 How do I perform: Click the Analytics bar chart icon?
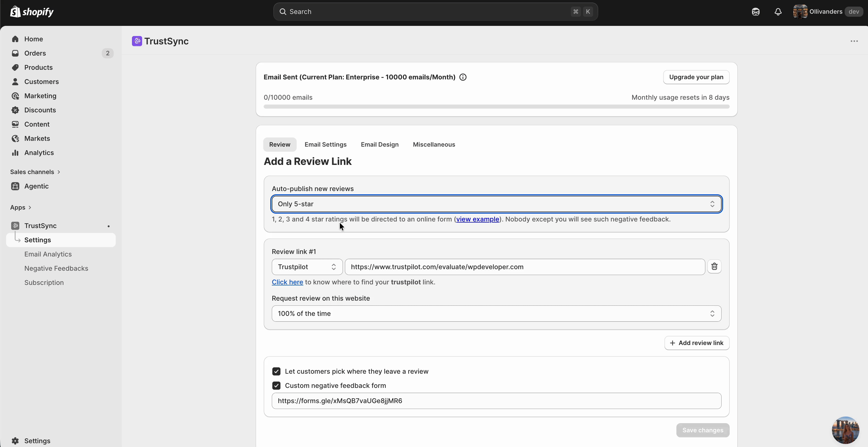[15, 152]
